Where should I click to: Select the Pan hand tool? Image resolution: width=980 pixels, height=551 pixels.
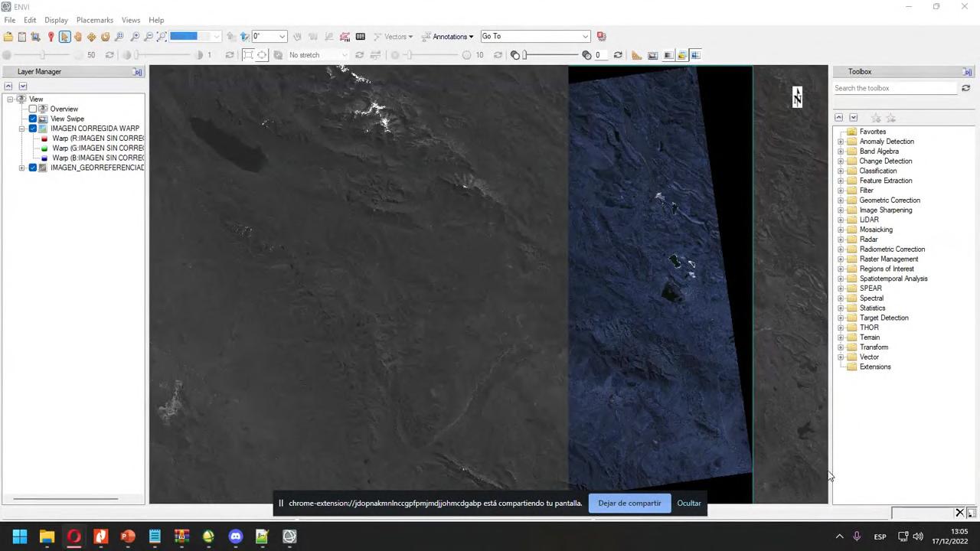coord(78,37)
